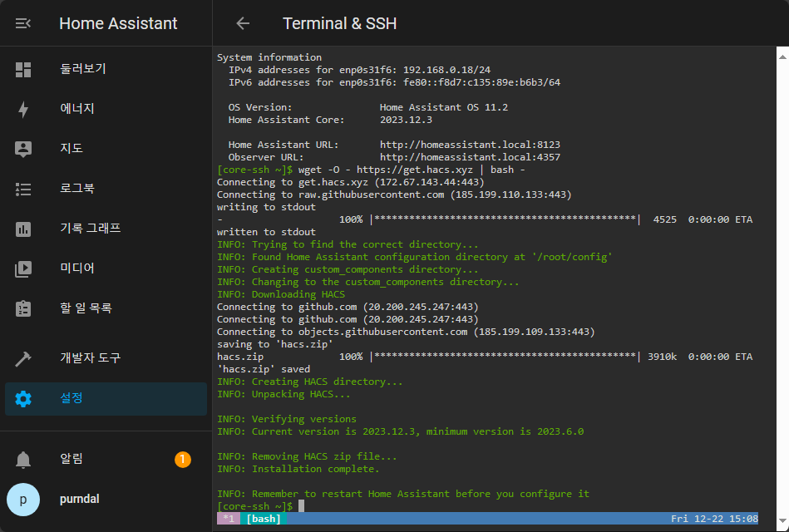Select 지도 menu label
Screen dimensions: 789x532
[72, 148]
